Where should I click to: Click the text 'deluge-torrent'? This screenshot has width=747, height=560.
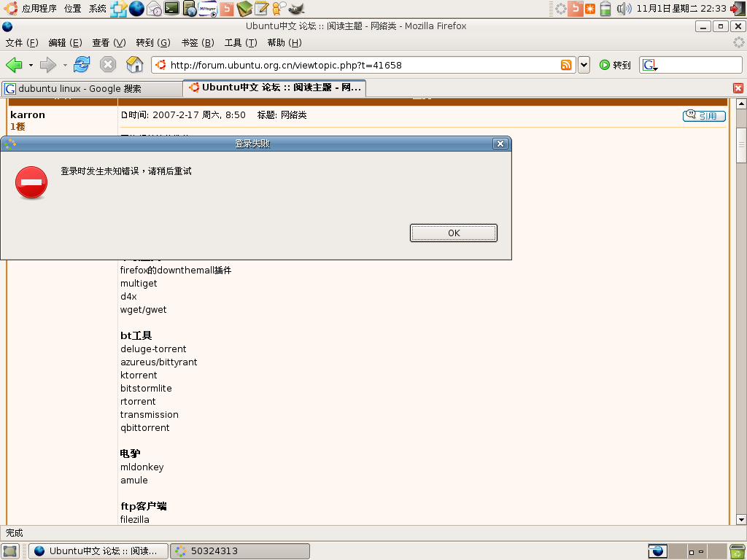point(153,349)
